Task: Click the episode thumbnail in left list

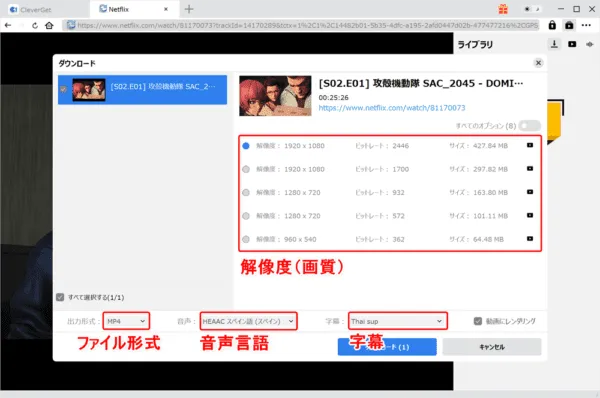Action: 89,90
